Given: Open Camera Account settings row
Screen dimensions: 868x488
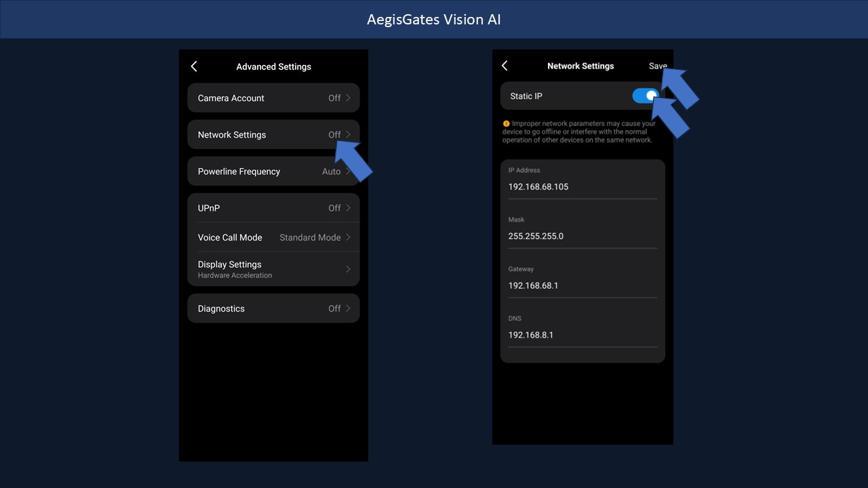Looking at the screenshot, I should click(273, 98).
